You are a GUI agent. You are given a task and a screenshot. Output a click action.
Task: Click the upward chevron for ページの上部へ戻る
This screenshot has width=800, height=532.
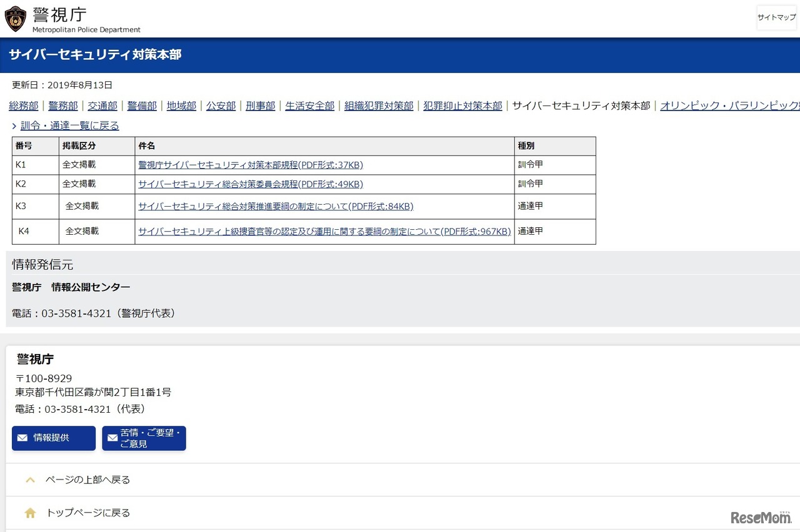click(x=30, y=480)
